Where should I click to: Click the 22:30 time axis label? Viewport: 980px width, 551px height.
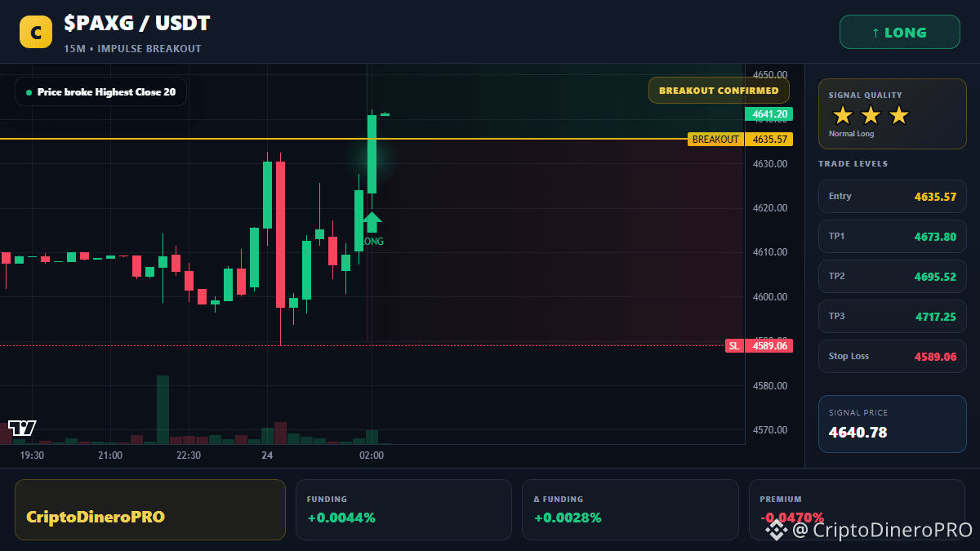189,455
